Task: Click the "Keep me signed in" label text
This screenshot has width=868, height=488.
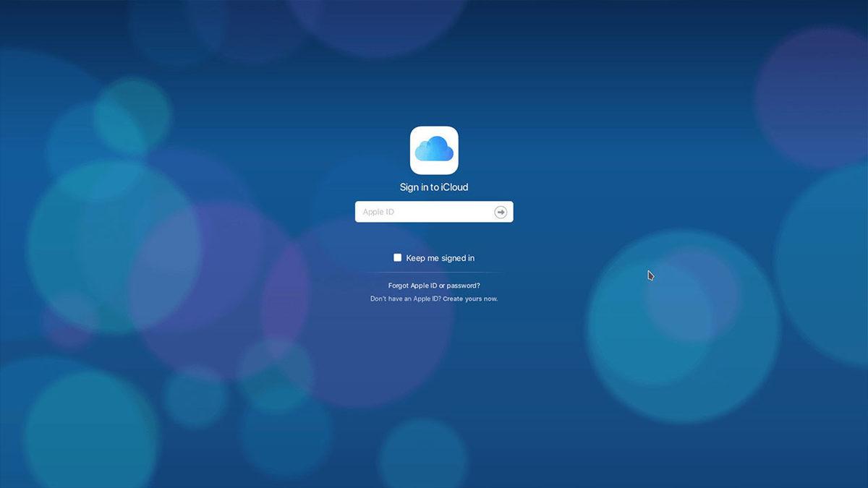Action: (x=440, y=258)
